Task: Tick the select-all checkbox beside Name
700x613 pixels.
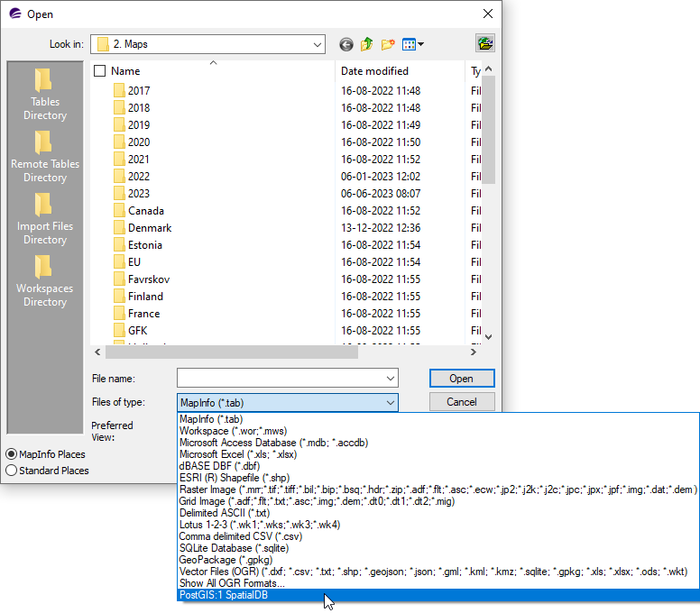Action: (100, 71)
